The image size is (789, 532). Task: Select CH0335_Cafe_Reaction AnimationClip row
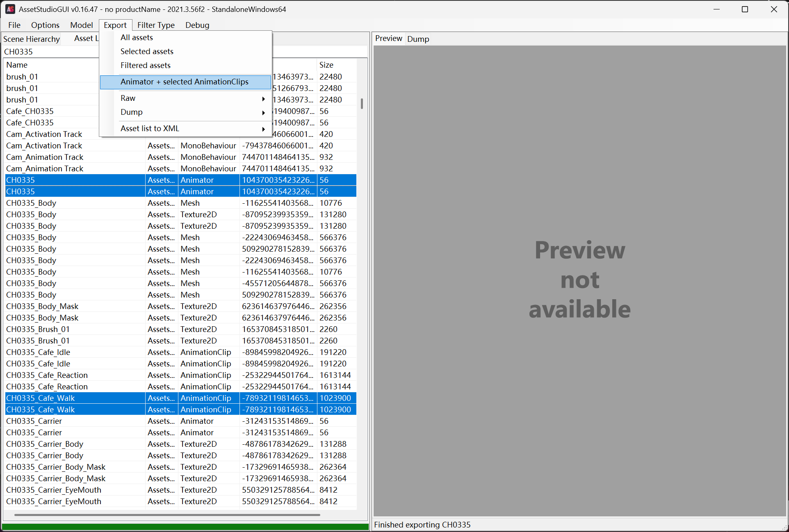(x=47, y=375)
